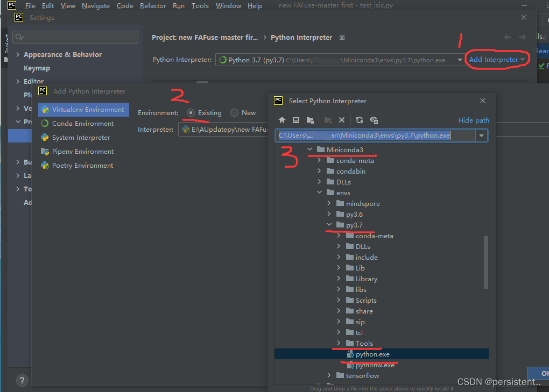Select the libs folder
This screenshot has height=392, width=549.
(x=361, y=289)
